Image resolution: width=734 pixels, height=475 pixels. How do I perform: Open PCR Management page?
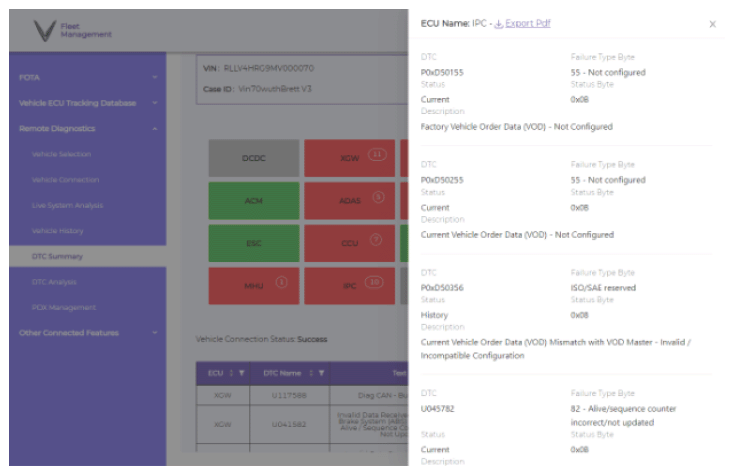click(63, 307)
